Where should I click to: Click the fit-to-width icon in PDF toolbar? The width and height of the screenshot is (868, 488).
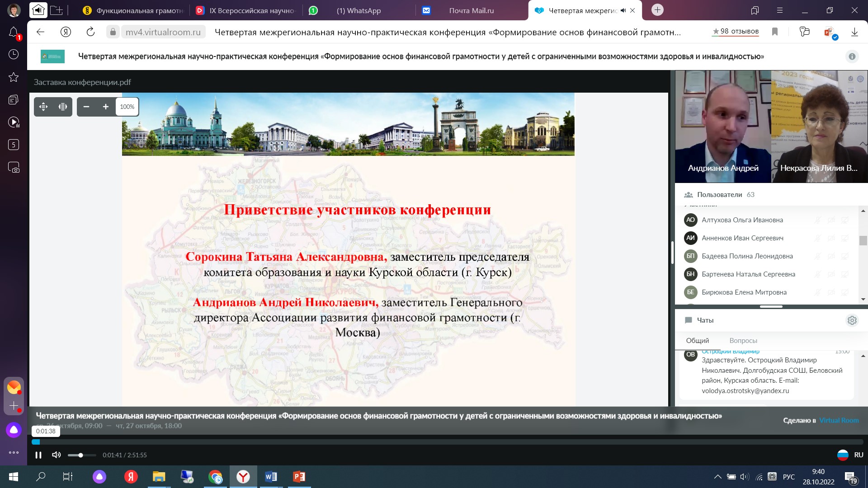(x=63, y=107)
